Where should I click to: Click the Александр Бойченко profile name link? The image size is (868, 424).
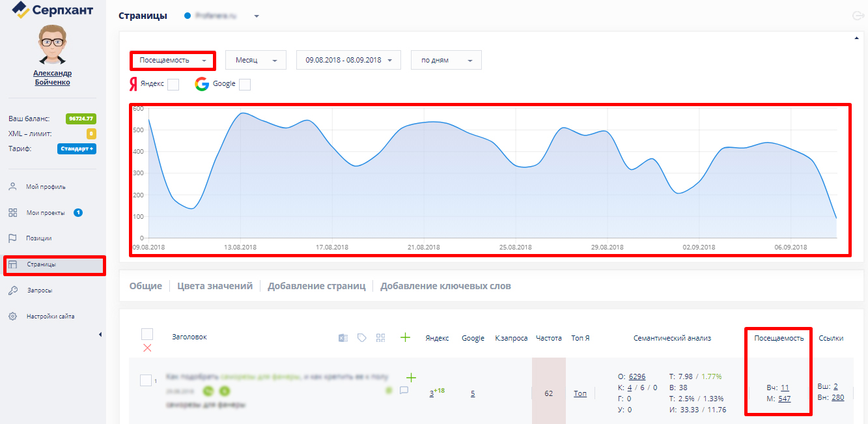point(53,78)
